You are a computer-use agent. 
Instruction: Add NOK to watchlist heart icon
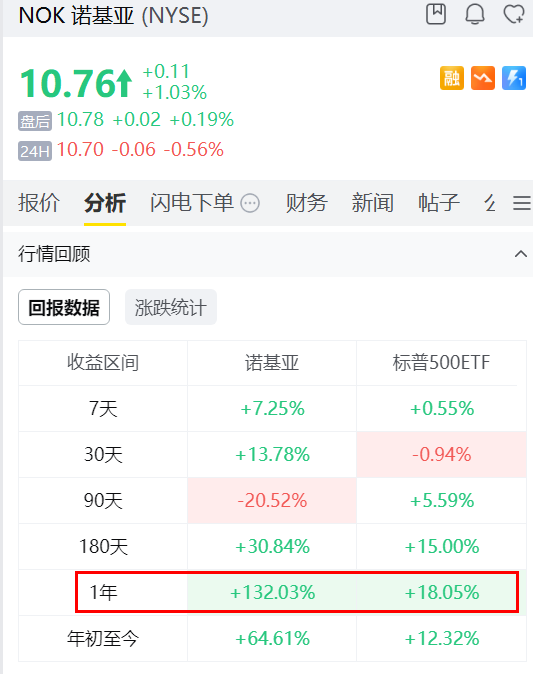[514, 14]
